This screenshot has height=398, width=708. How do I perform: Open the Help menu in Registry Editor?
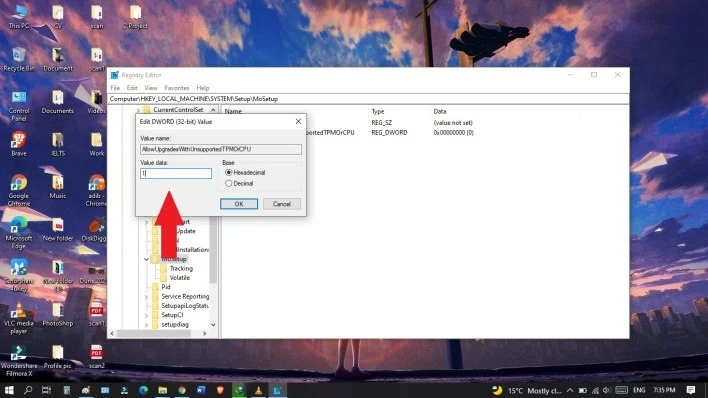(203, 88)
